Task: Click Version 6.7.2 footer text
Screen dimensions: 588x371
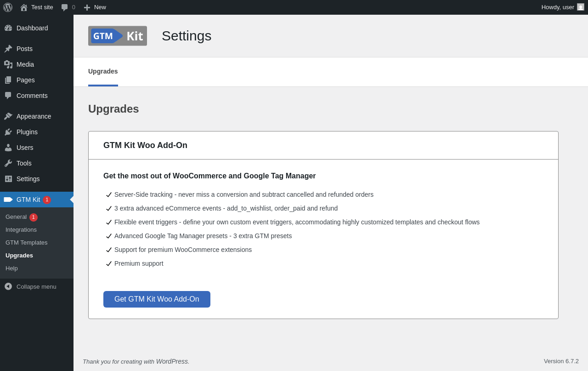Action: (561, 361)
